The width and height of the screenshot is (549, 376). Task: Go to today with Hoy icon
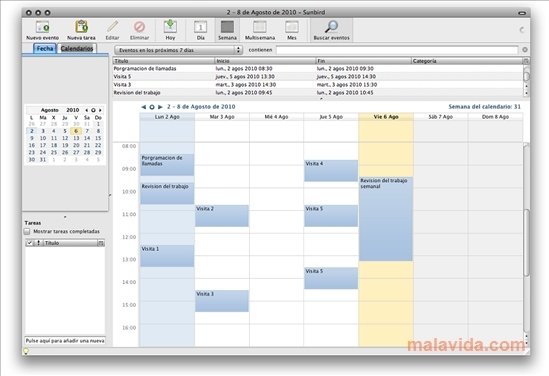[x=170, y=27]
